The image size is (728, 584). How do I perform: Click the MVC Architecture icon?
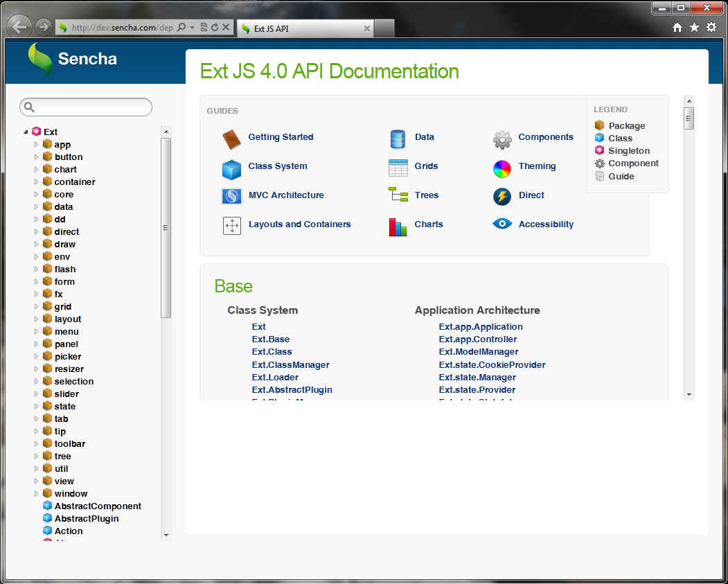point(231,196)
